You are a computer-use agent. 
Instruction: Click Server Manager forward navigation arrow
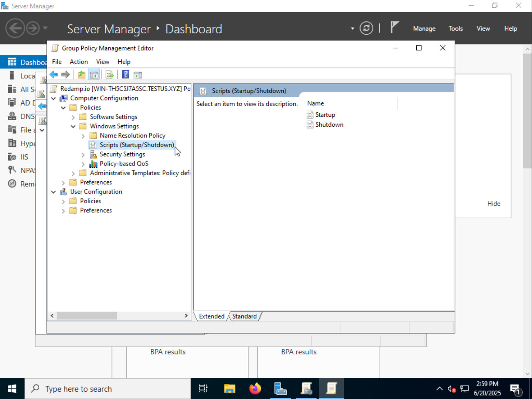(33, 28)
